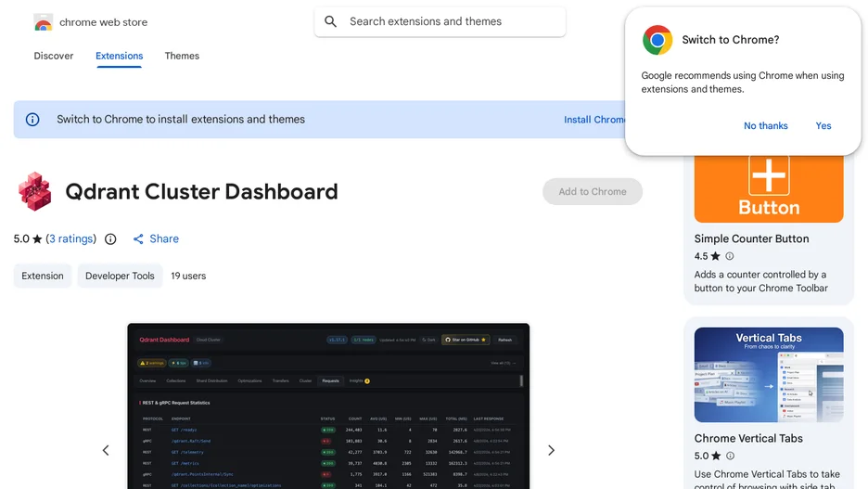Click Adds a counter controlled description text

(761, 281)
